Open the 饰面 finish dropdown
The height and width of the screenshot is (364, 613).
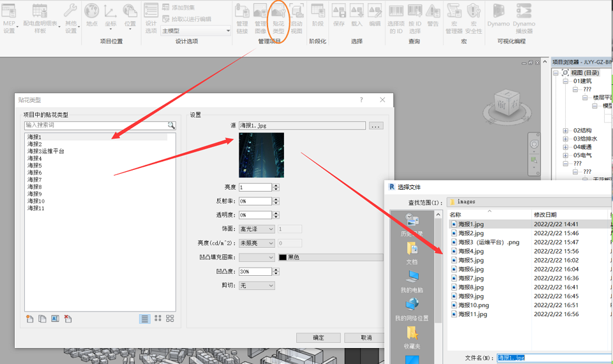point(257,229)
